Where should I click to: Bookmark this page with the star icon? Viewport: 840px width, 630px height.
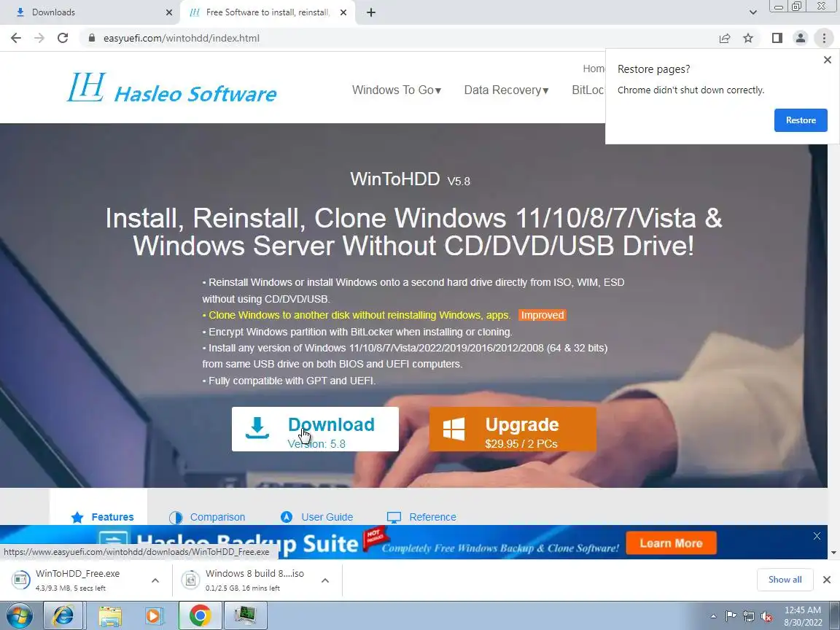point(748,38)
